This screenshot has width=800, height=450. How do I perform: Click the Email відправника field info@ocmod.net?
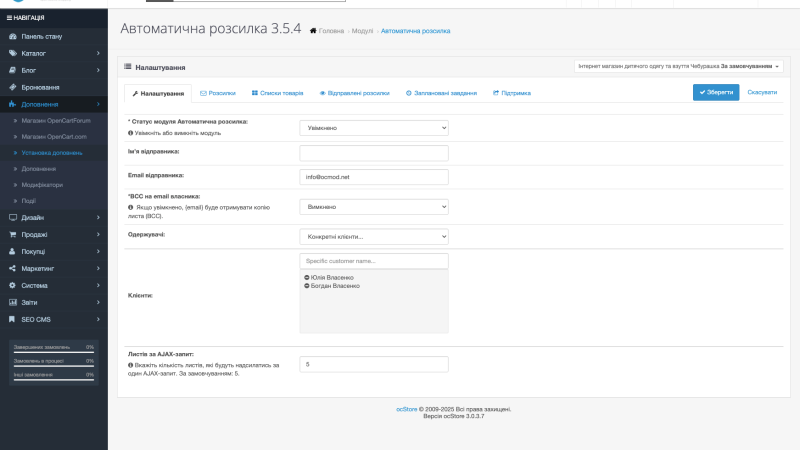(x=374, y=177)
